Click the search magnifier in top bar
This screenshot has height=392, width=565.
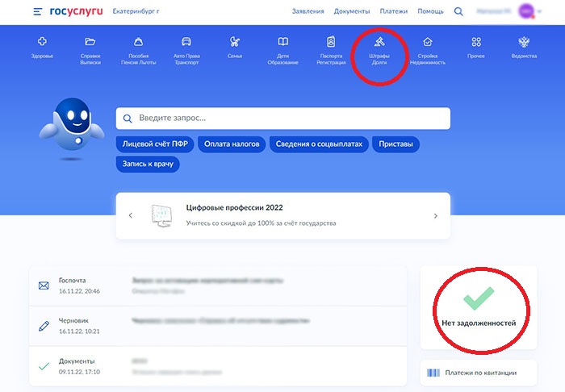click(x=459, y=12)
